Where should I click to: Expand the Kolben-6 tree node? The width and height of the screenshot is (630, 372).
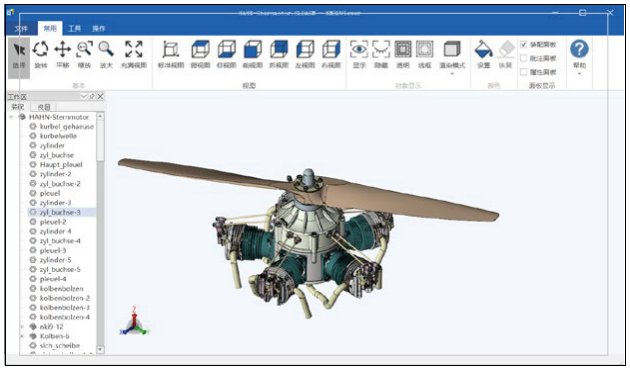pyautogui.click(x=22, y=336)
